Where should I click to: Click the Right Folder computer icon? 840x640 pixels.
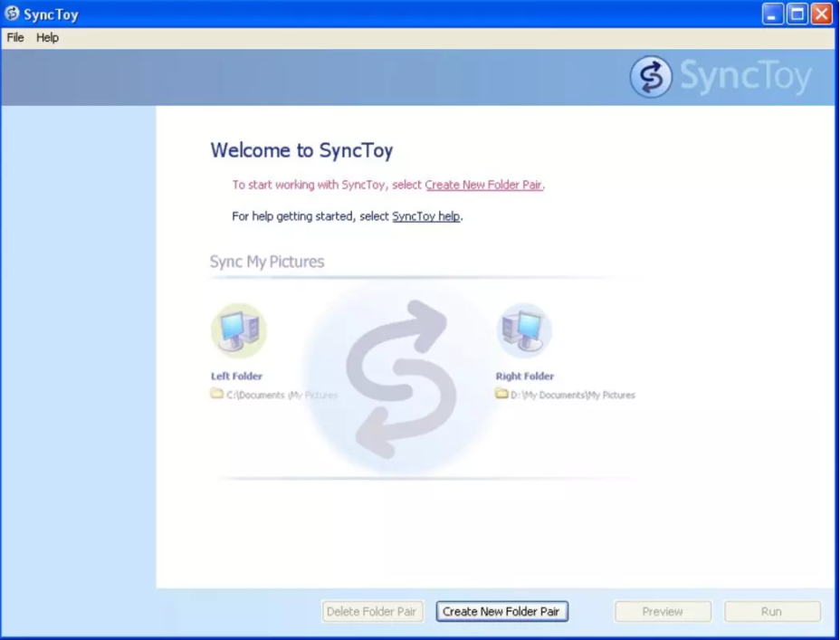(x=524, y=330)
